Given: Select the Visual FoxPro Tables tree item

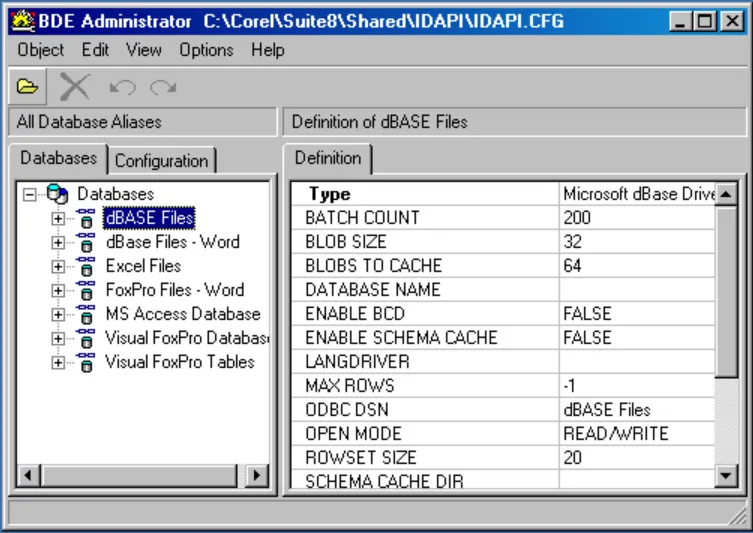Looking at the screenshot, I should pos(180,362).
